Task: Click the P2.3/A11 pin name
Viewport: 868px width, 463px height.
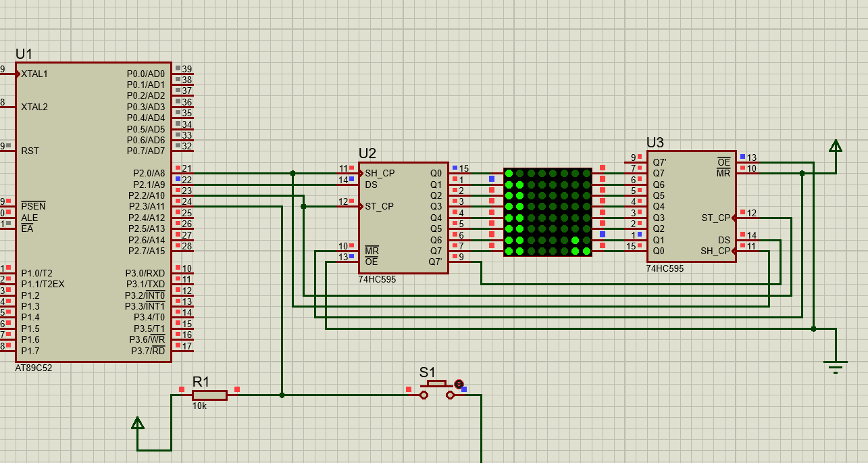Action: [147, 206]
